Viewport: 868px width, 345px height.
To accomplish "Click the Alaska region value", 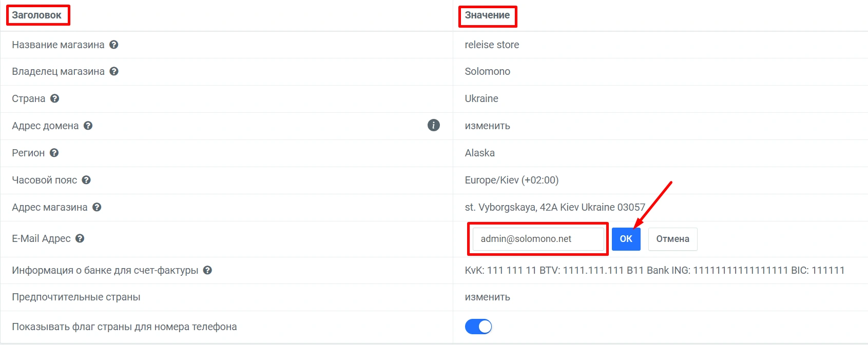I will tap(479, 153).
